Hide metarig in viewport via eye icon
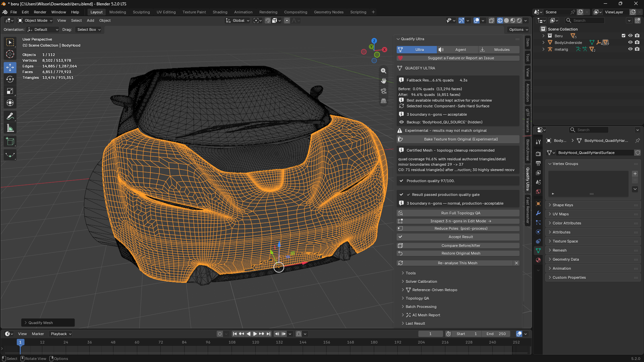644x362 pixels. coord(630,49)
